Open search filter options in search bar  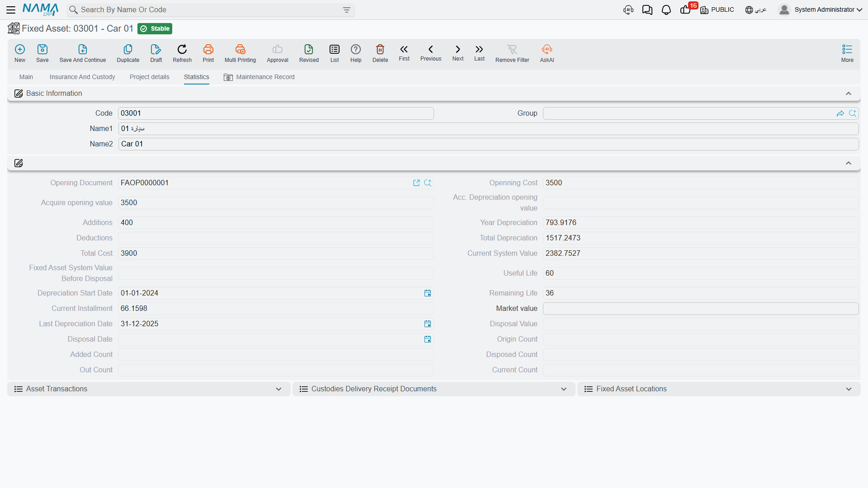pos(347,10)
